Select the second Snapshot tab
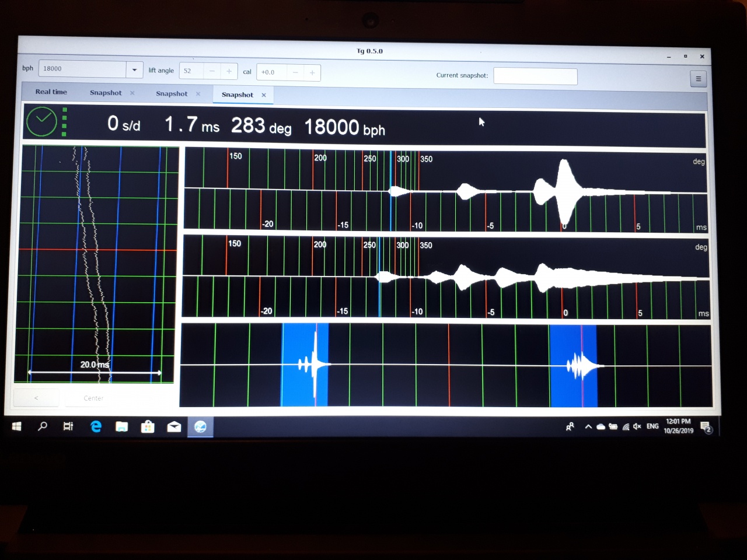The image size is (747, 560). click(x=172, y=93)
